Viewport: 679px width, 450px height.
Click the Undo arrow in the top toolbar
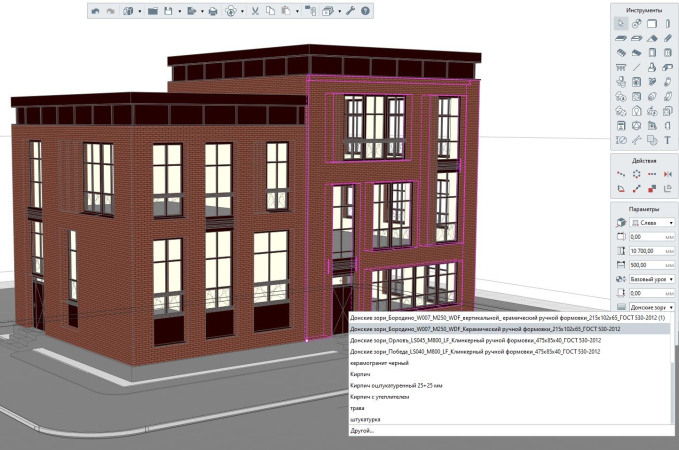pos(95,11)
